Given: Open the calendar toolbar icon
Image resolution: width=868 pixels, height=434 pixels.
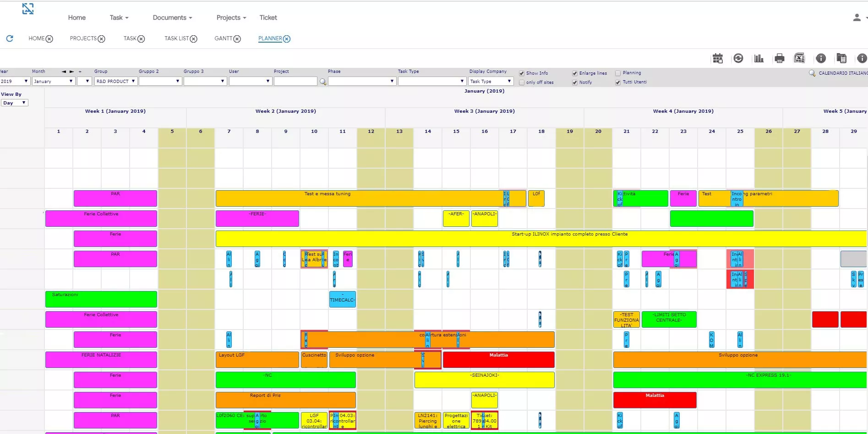Looking at the screenshot, I should pyautogui.click(x=717, y=58).
